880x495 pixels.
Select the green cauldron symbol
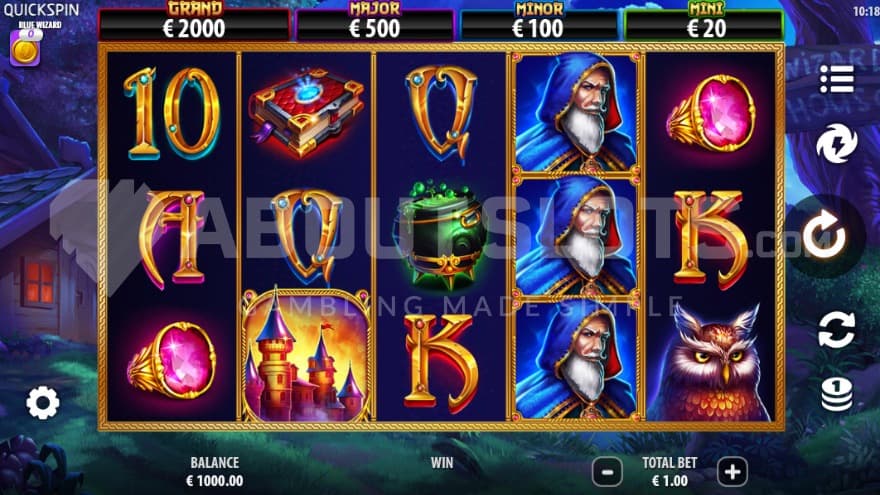(x=442, y=235)
